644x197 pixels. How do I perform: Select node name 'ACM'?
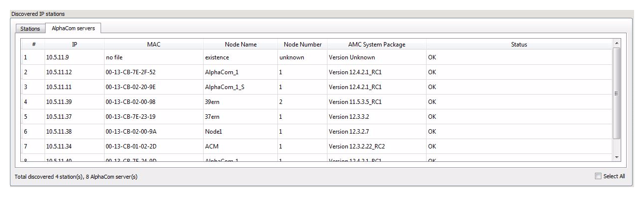(x=241, y=147)
